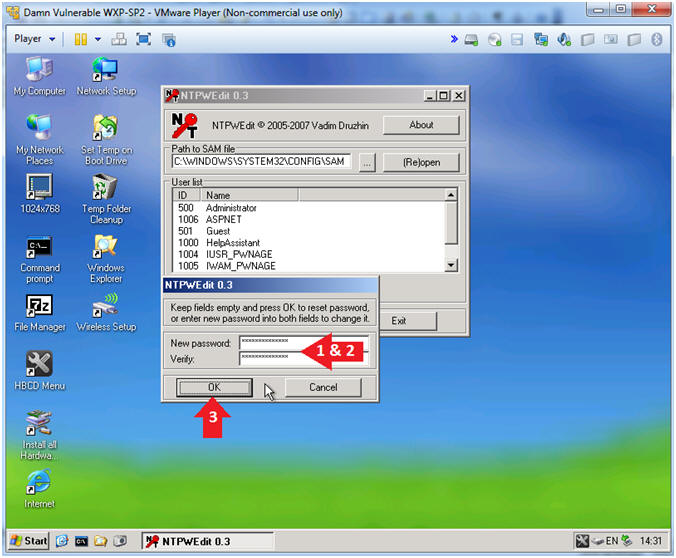
Task: Click the About button
Action: tap(421, 125)
